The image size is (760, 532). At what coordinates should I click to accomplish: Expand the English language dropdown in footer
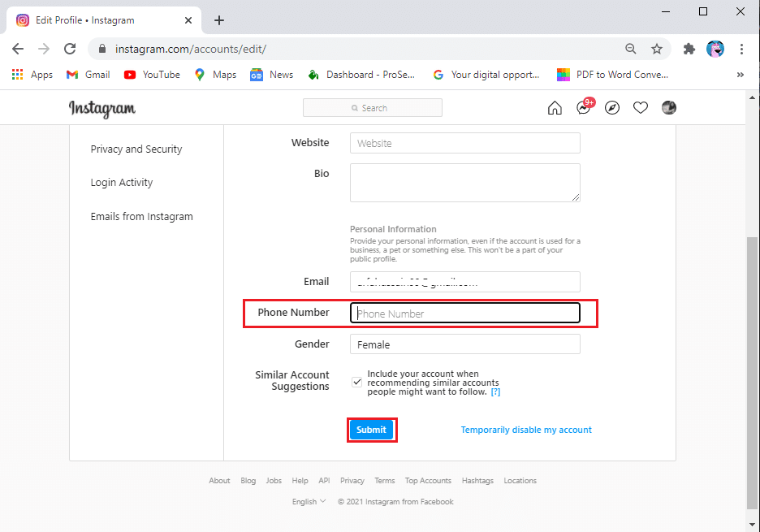pyautogui.click(x=309, y=502)
